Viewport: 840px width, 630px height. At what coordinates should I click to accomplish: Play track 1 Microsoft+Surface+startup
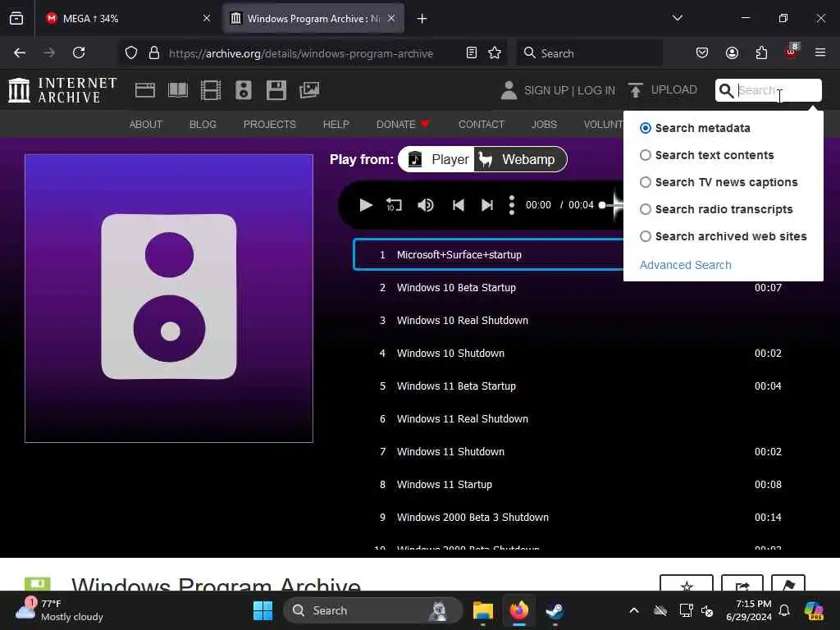[x=489, y=254]
